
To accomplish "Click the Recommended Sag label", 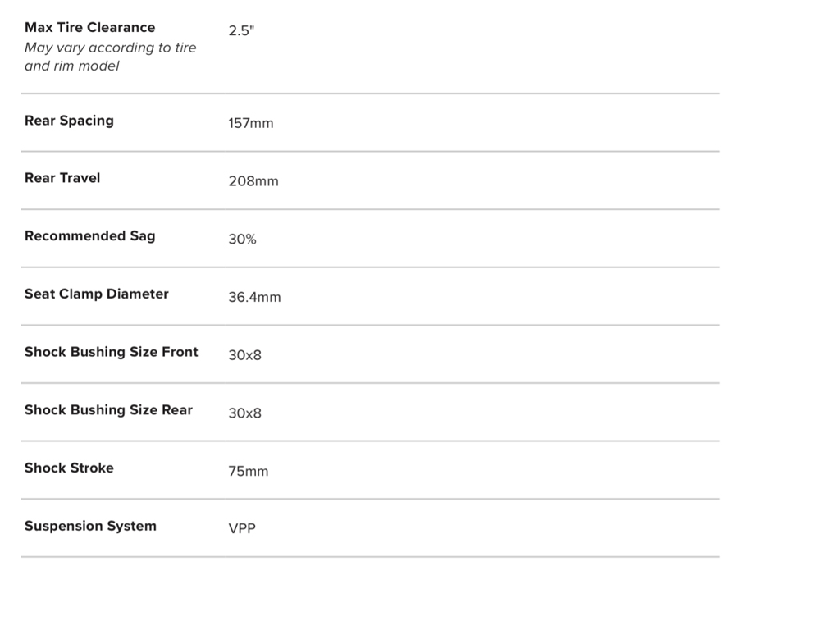I will pos(89,236).
